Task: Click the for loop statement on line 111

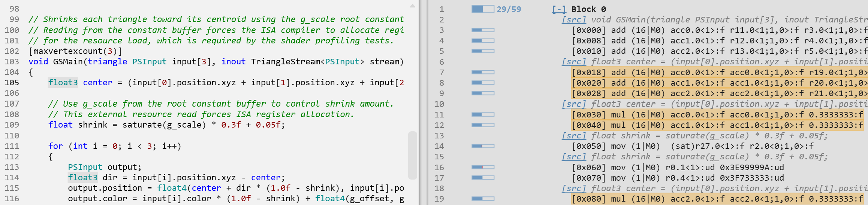Action: coord(115,146)
